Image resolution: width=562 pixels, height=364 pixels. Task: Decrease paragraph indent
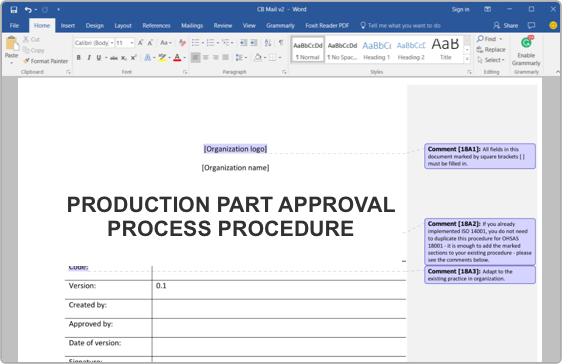(x=243, y=43)
